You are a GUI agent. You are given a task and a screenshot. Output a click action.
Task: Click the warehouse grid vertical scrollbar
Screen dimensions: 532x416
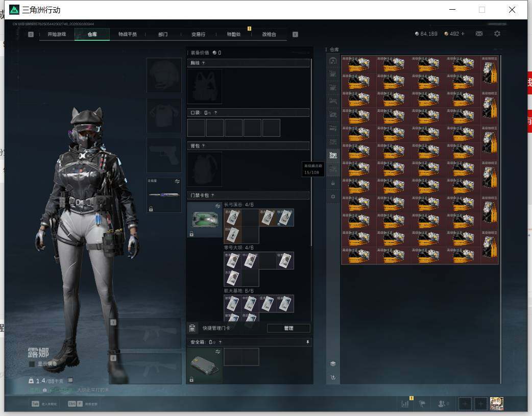click(500, 159)
